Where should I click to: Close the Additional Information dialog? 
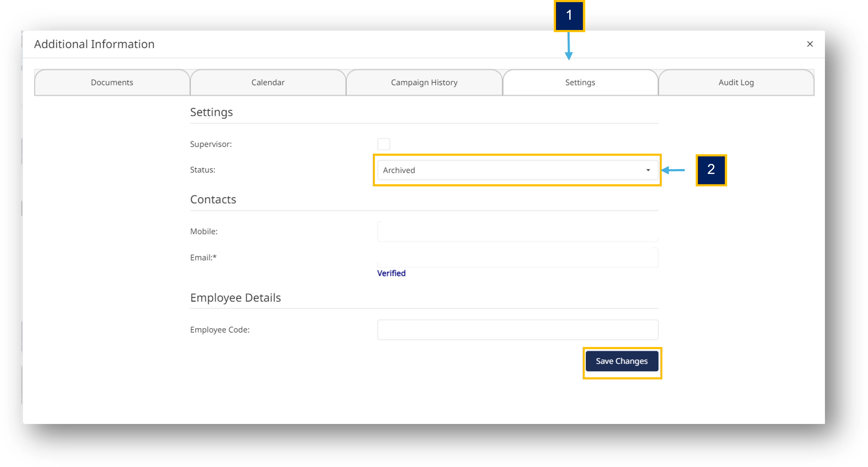(x=810, y=44)
